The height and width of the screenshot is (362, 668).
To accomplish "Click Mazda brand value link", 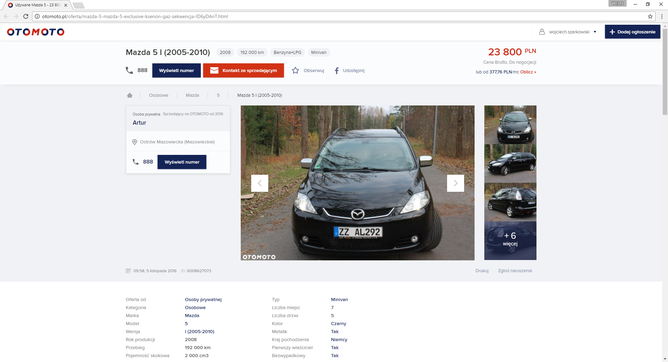I will pos(192,316).
